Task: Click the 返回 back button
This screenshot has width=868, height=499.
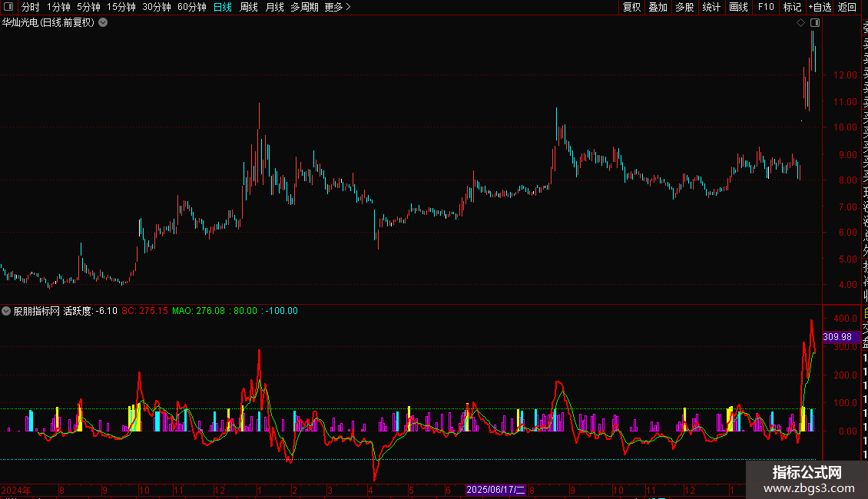Action: point(847,7)
